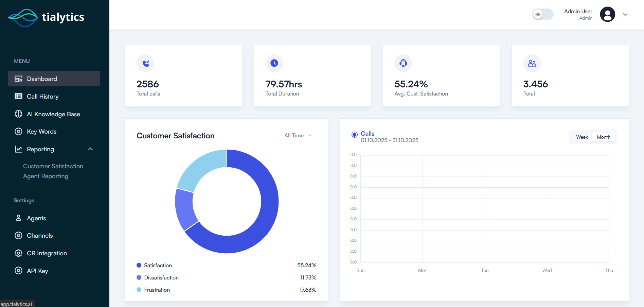Open the All Time dropdown
This screenshot has height=307, width=644.
click(x=298, y=135)
